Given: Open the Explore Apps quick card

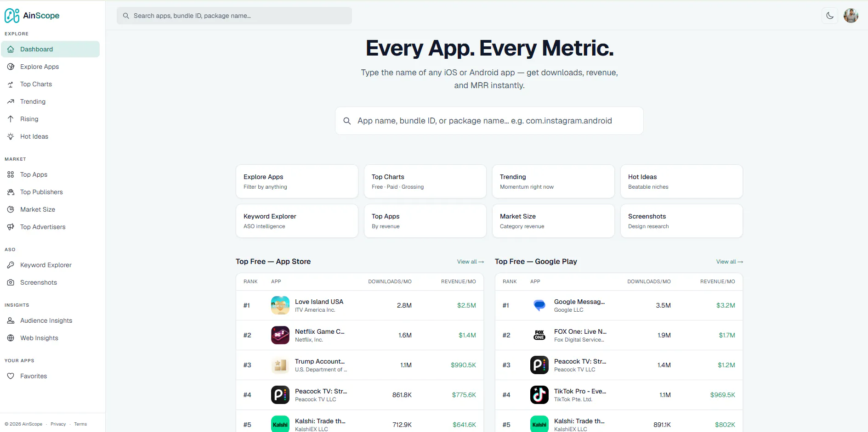Looking at the screenshot, I should click(297, 181).
